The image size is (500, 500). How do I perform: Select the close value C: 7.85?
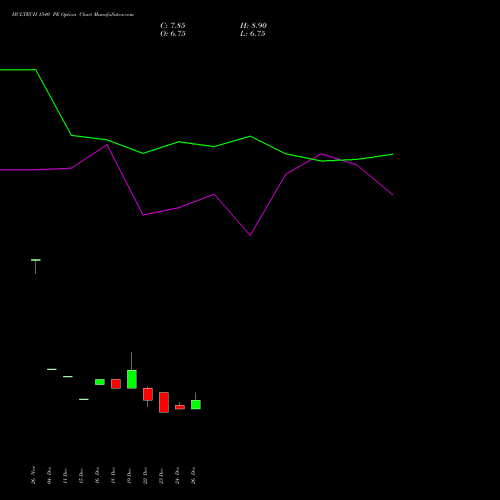(173, 26)
